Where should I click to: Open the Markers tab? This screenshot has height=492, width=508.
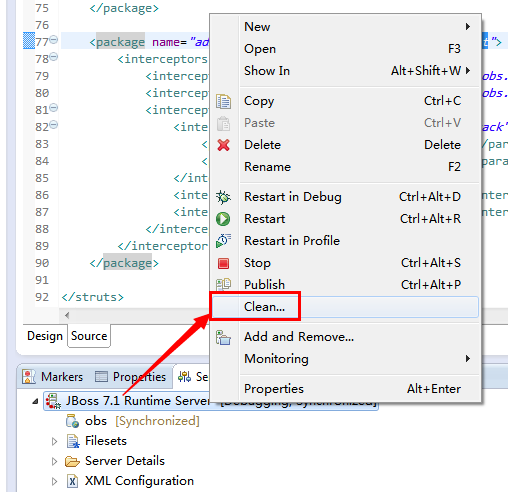tap(52, 377)
